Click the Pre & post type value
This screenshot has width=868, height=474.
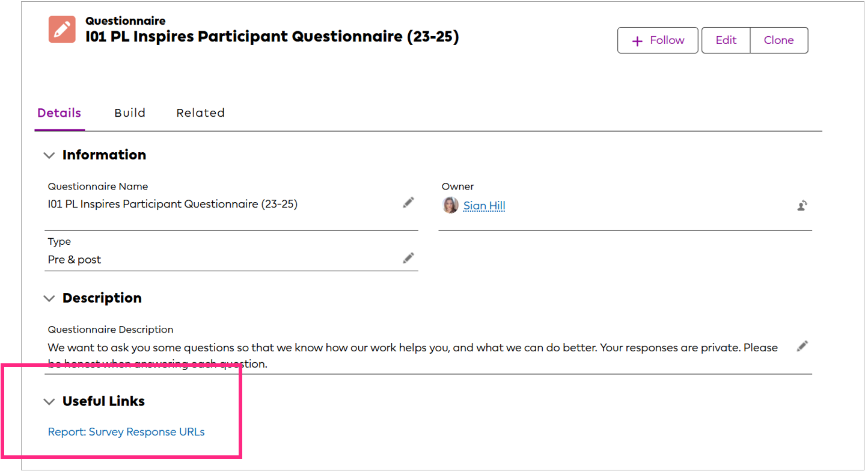pos(74,259)
